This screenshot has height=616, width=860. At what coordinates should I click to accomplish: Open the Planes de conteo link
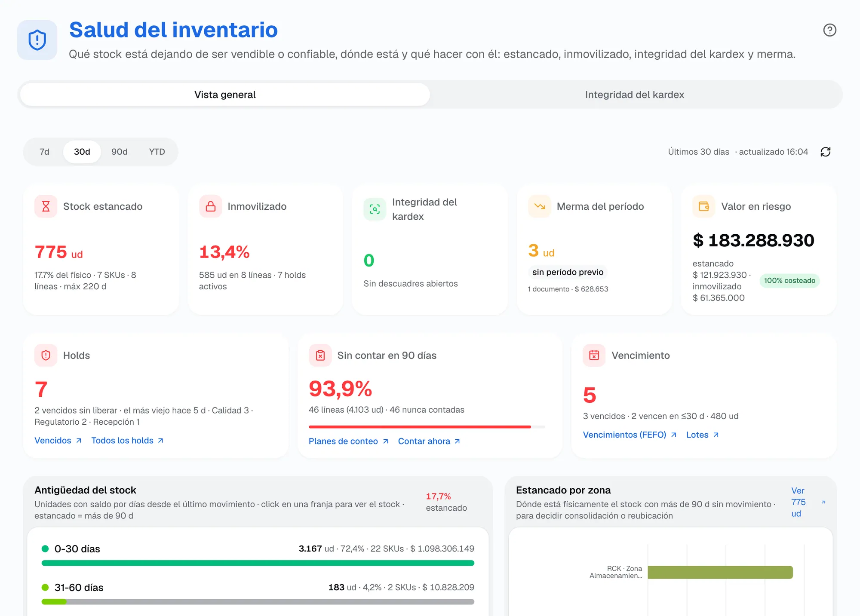[349, 441]
